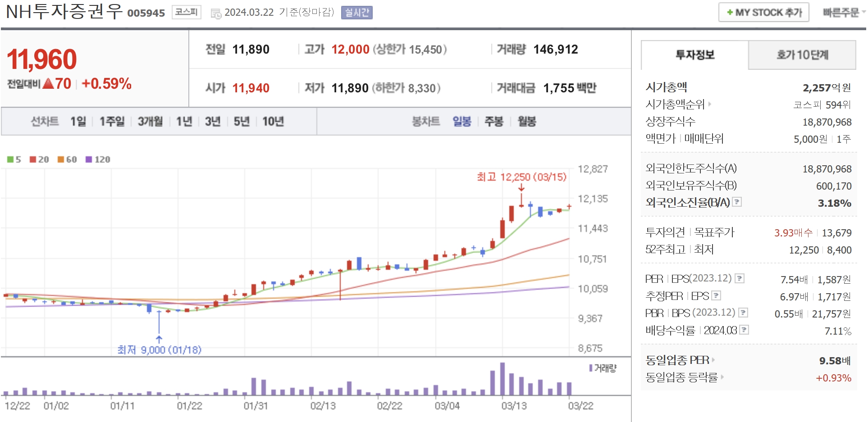Viewport: 868px width, 422px height.
Task: Expand the 동일업종 PER arrow
Action: (713, 360)
